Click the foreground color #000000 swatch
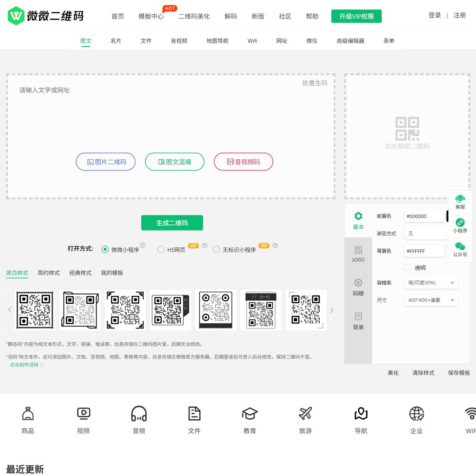This screenshot has height=476, width=476. click(x=447, y=216)
